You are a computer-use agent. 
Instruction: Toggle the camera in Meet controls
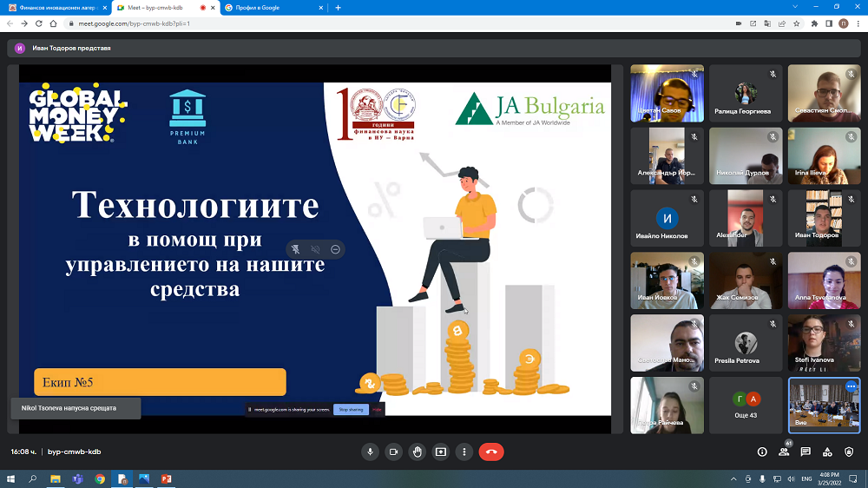[393, 452]
